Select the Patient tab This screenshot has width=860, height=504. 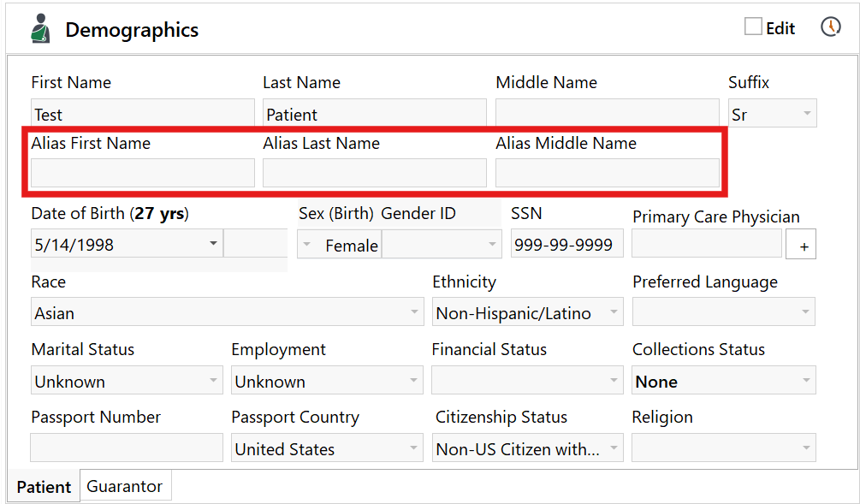[x=44, y=486]
